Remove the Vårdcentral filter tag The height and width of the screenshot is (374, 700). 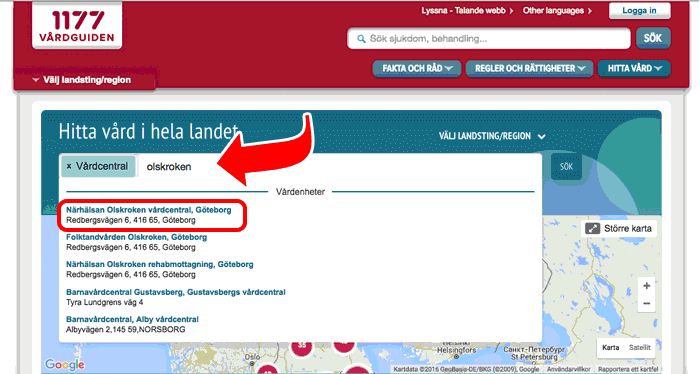pos(69,166)
